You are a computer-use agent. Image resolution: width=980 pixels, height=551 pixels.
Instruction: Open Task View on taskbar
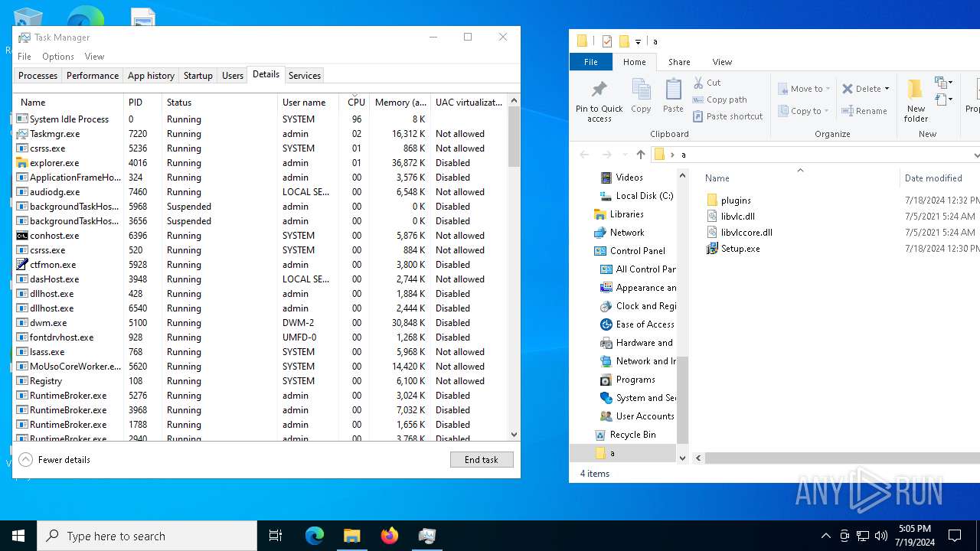[x=276, y=536]
